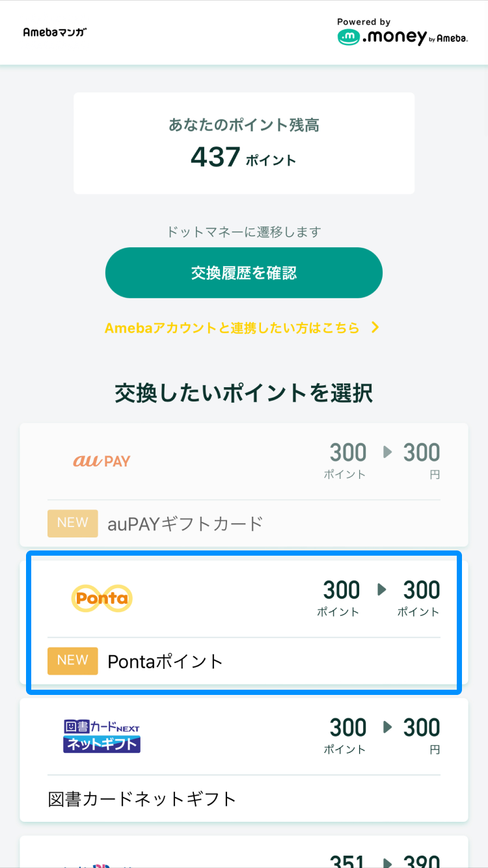Click the 交換したいポイントを選択 heading
This screenshot has height=868, width=488.
pyautogui.click(x=244, y=393)
